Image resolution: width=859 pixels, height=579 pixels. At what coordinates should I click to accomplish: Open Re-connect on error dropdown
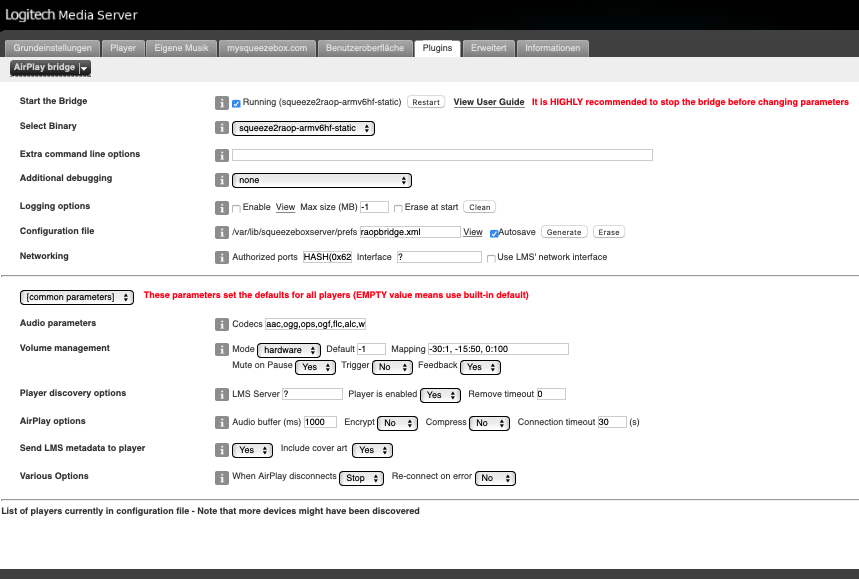(x=495, y=478)
